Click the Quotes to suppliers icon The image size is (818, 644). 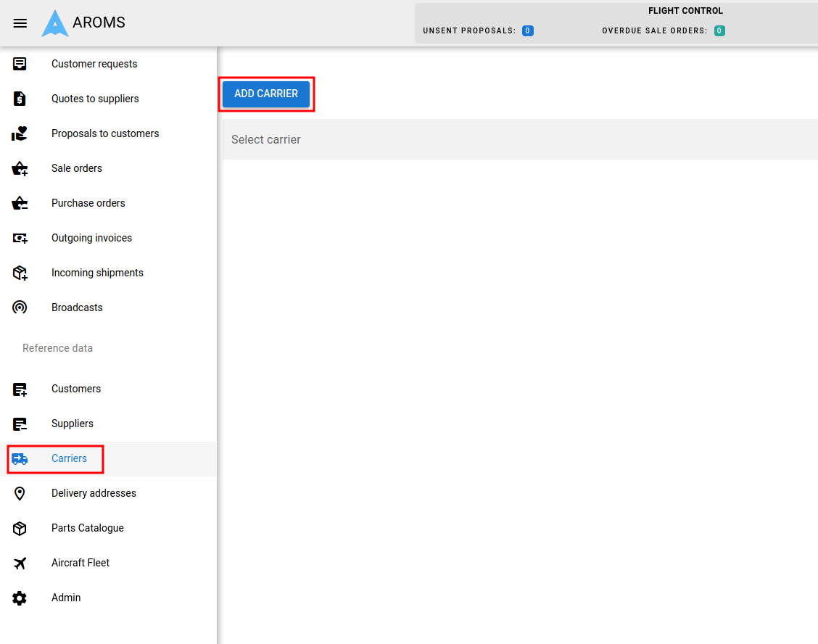click(x=20, y=99)
